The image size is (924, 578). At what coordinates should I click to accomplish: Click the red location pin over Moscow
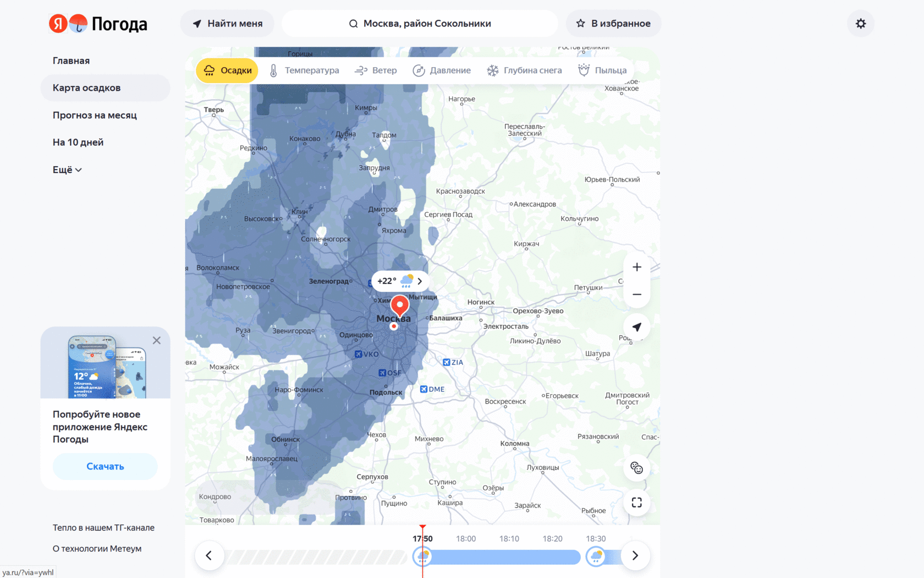tap(400, 306)
